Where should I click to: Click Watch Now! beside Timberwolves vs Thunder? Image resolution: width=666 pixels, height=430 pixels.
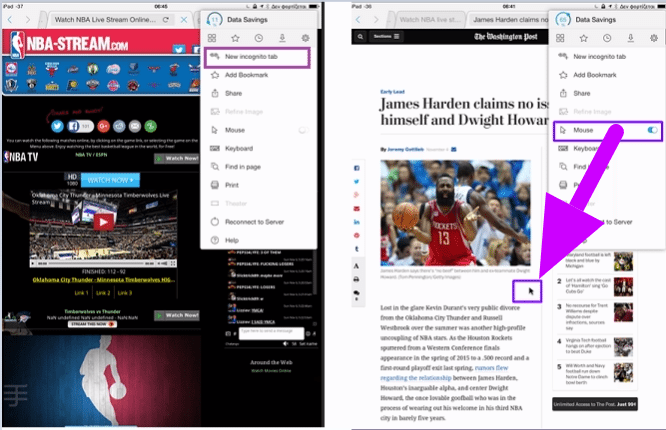click(x=177, y=316)
